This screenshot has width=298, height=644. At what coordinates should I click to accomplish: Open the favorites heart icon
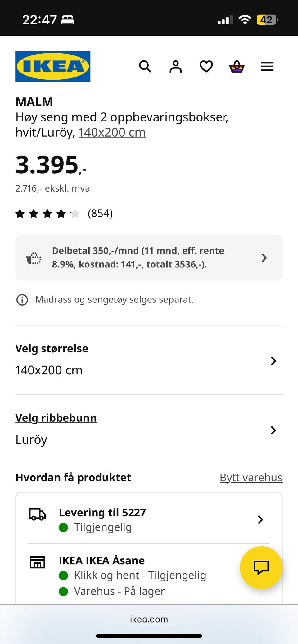pyautogui.click(x=206, y=66)
